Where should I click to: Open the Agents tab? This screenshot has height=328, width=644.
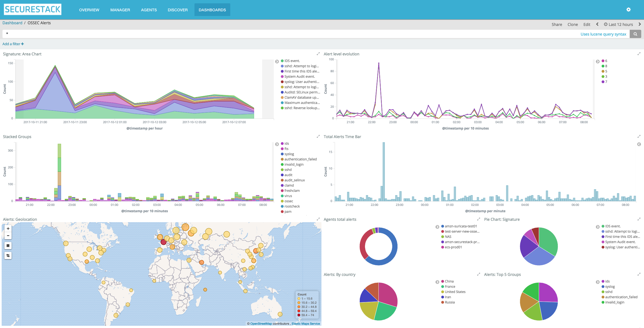click(149, 10)
